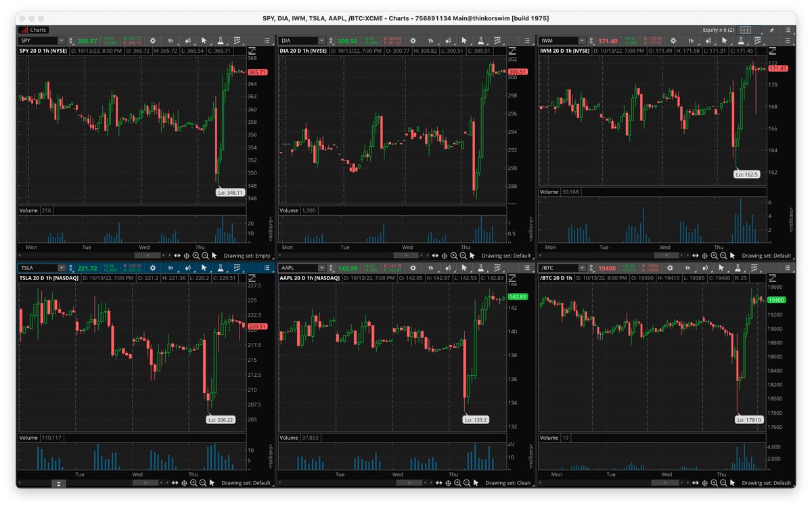Expand the TSLA symbol dropdown arrow
Screen dimensions: 812x508
coord(62,268)
